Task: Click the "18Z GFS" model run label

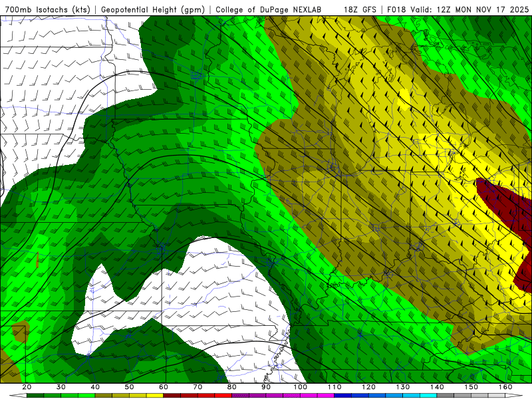Action: (x=360, y=9)
